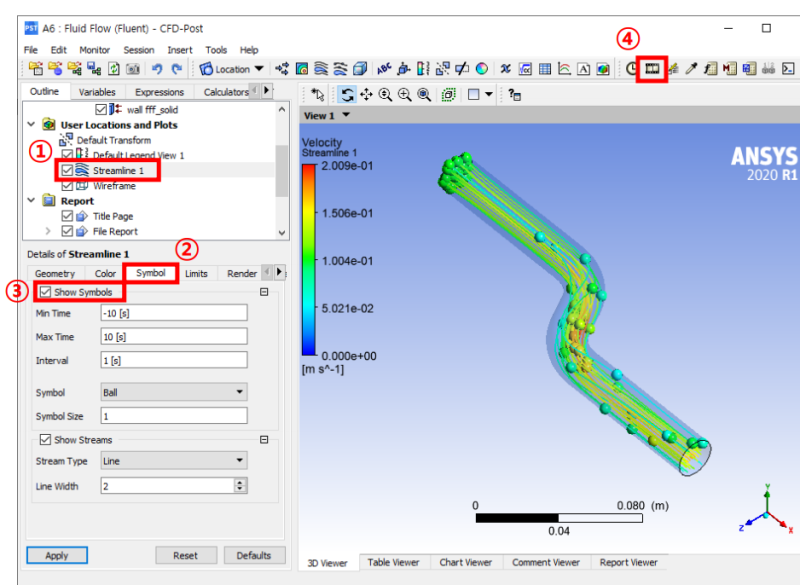This screenshot has height=585, width=800.
Task: Select the Rotate tool in viewer toolbar
Action: tap(347, 94)
